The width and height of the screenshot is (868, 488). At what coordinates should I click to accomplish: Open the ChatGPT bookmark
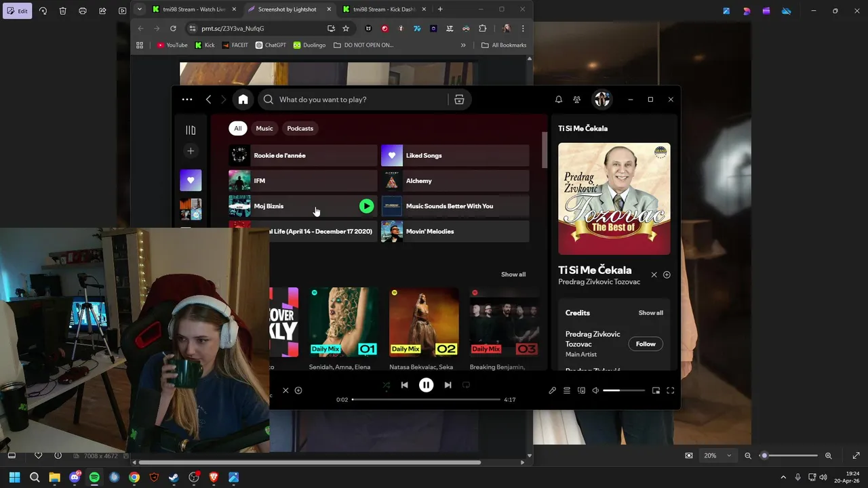coord(271,45)
